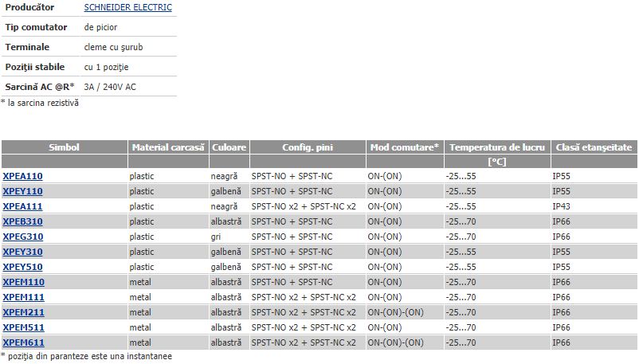Open the XPEB310 product link
639x364 pixels.
point(23,221)
